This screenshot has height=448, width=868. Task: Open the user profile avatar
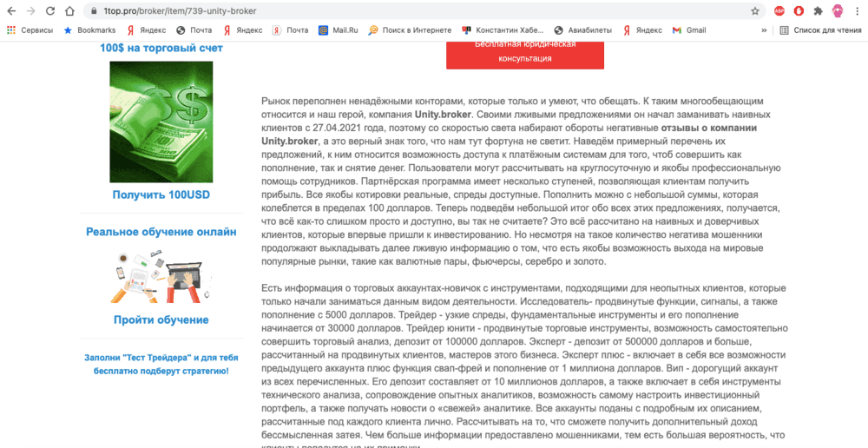pyautogui.click(x=838, y=11)
